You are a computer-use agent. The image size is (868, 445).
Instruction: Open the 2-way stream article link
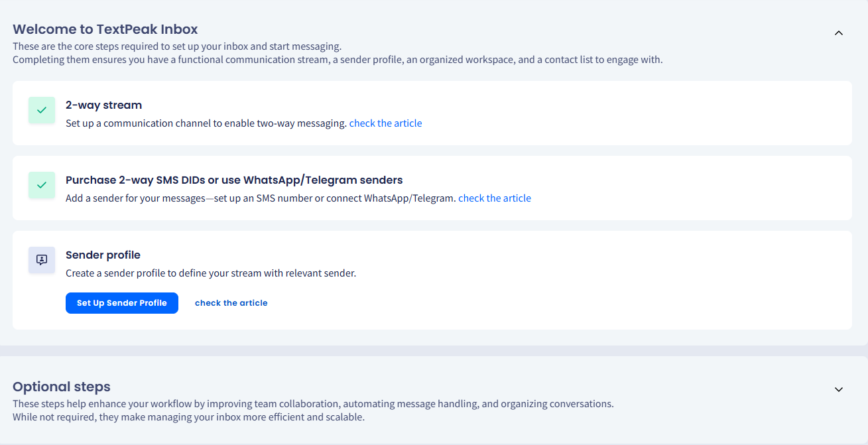coord(386,123)
